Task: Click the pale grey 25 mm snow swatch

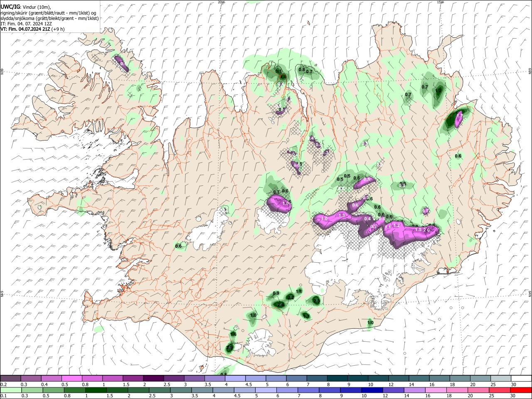Action: tap(501, 378)
